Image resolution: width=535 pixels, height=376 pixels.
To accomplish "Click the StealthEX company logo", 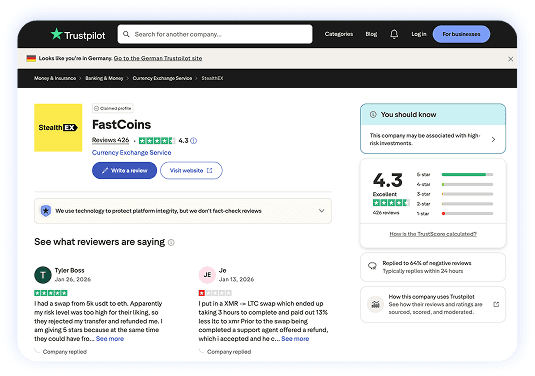I will point(58,128).
